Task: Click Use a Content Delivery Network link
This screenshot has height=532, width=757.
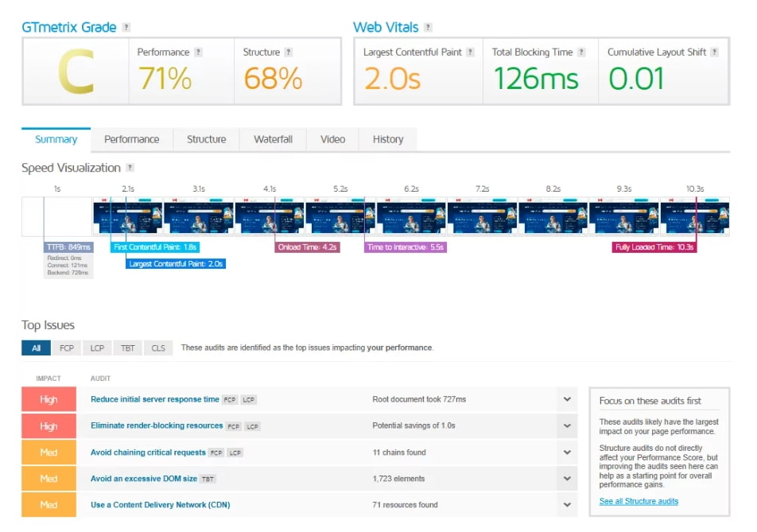Action: (160, 505)
